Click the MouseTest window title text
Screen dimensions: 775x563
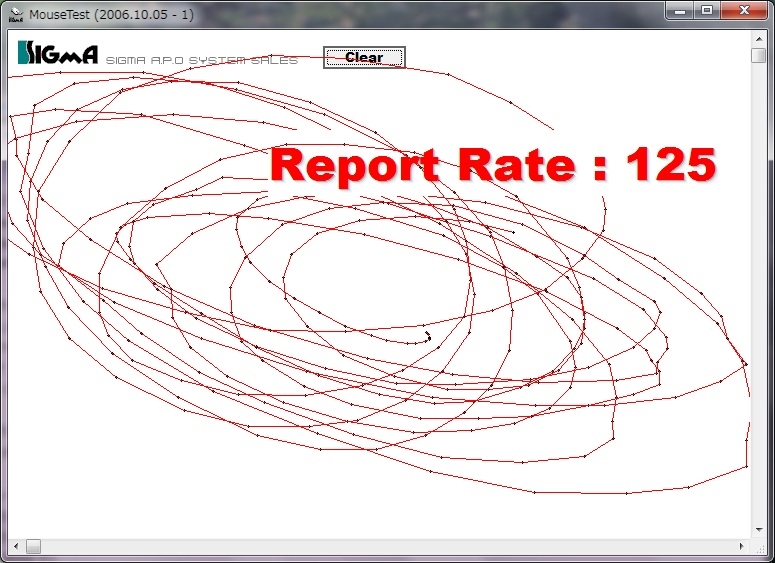tap(110, 15)
